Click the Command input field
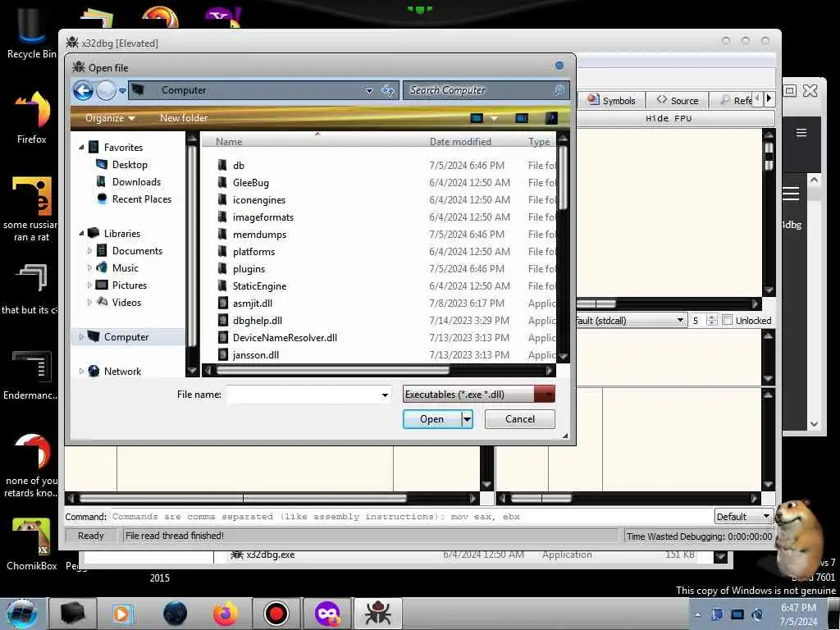Image resolution: width=840 pixels, height=630 pixels. [412, 517]
